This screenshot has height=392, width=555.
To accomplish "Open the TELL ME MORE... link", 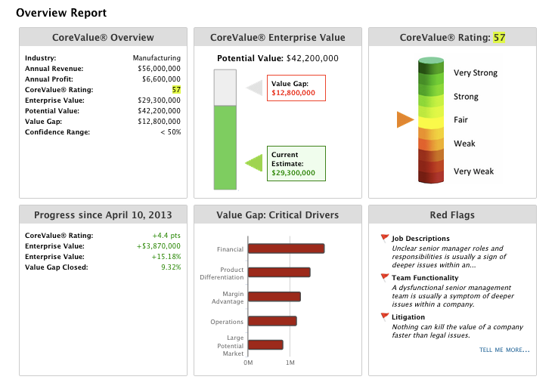I will pos(504,350).
